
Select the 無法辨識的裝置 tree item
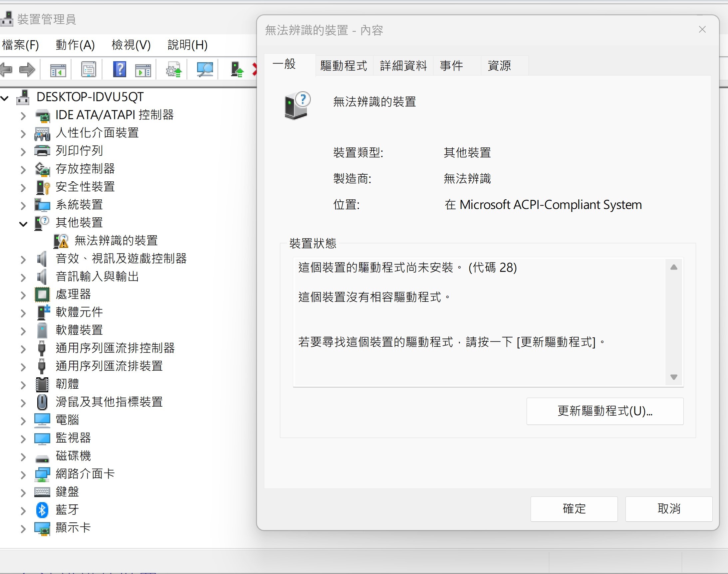(116, 241)
